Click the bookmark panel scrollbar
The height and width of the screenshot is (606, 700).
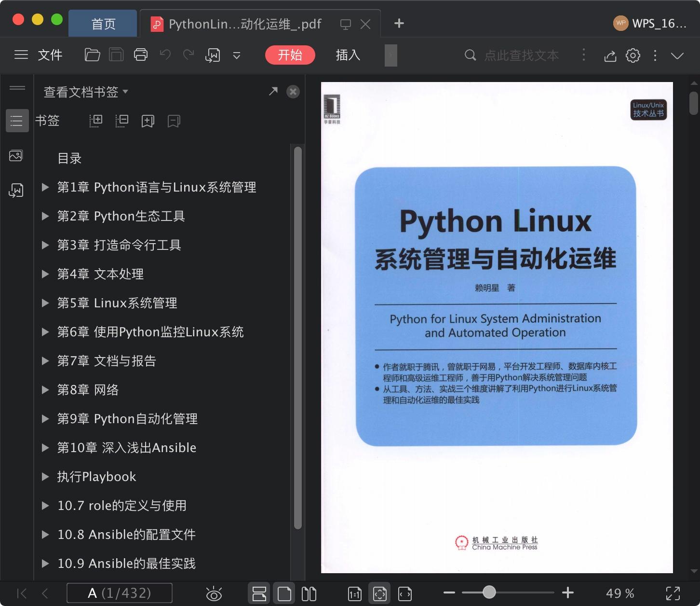tap(298, 338)
